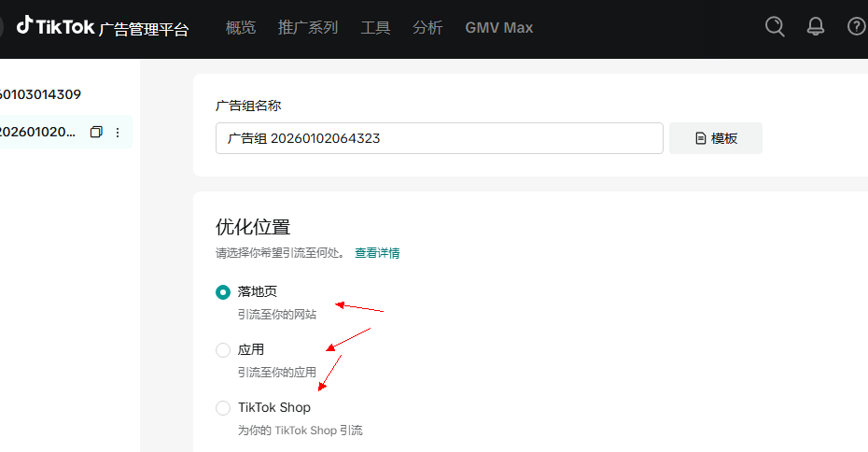Open the help question mark icon
This screenshot has height=452, width=868.
pos(856,26)
